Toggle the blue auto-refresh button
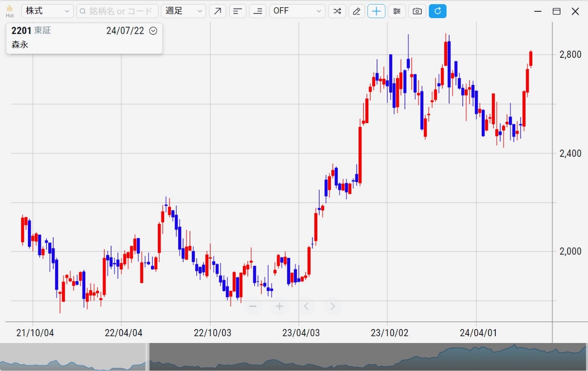This screenshot has width=588, height=371. pos(437,11)
